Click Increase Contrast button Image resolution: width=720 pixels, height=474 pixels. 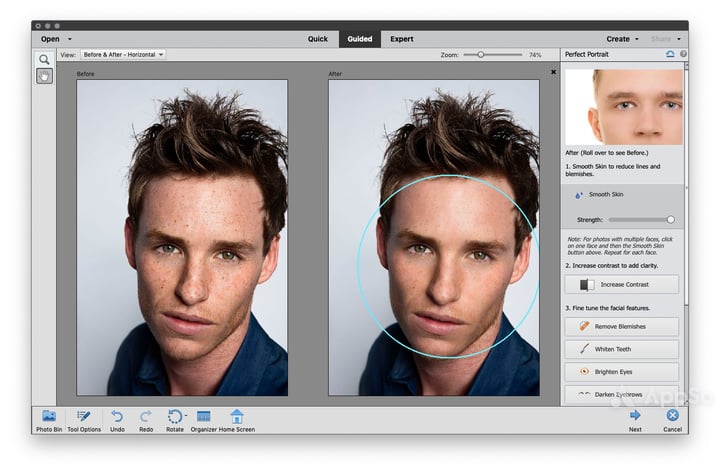pyautogui.click(x=621, y=285)
